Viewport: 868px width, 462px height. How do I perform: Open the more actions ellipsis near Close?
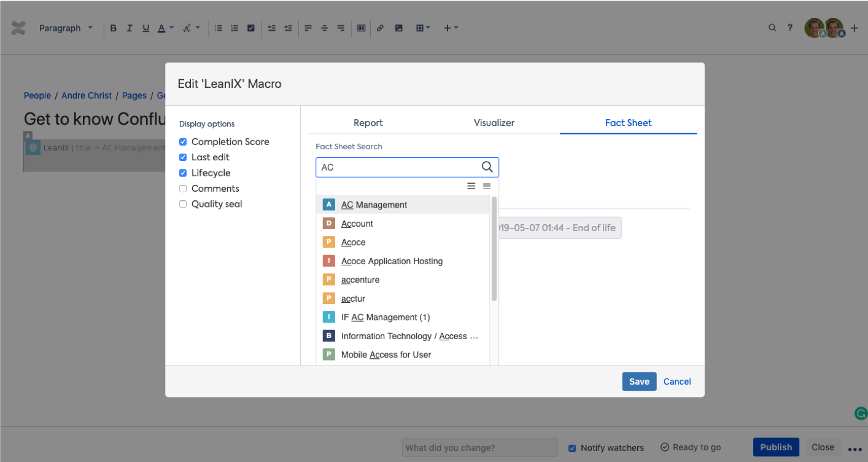coord(855,448)
